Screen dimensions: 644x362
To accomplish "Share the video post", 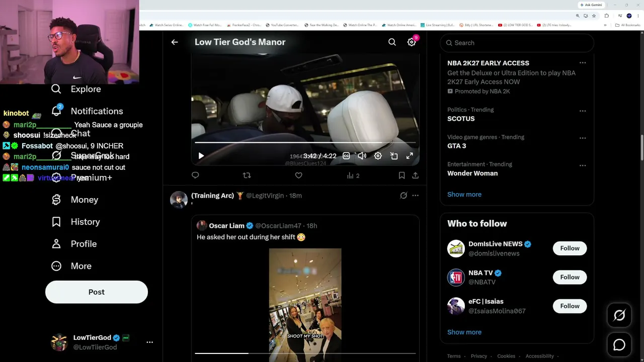I will (x=415, y=175).
